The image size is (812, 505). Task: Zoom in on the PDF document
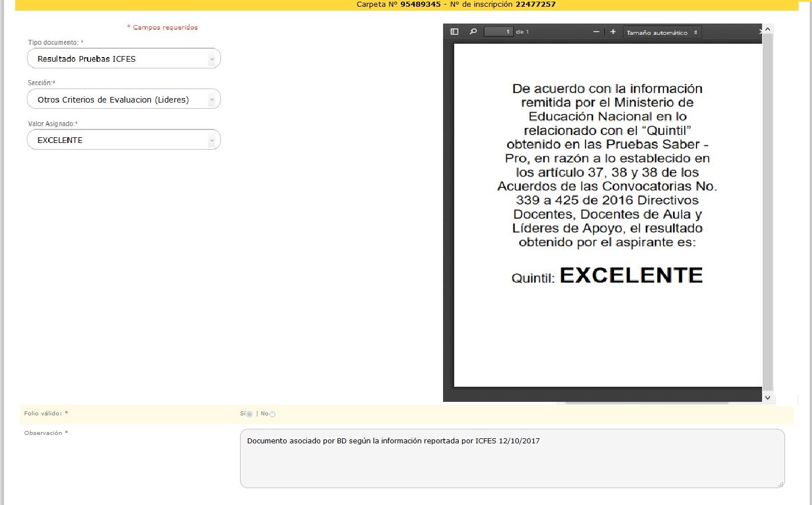click(613, 32)
